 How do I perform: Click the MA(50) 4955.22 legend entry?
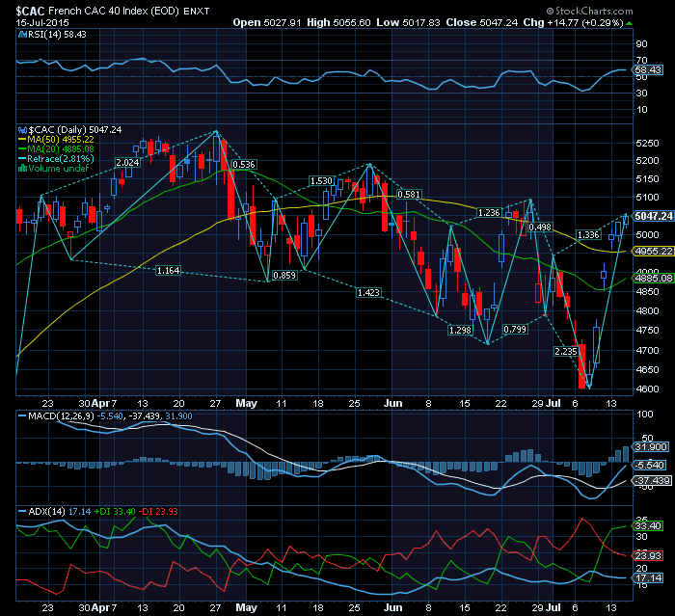56,140
